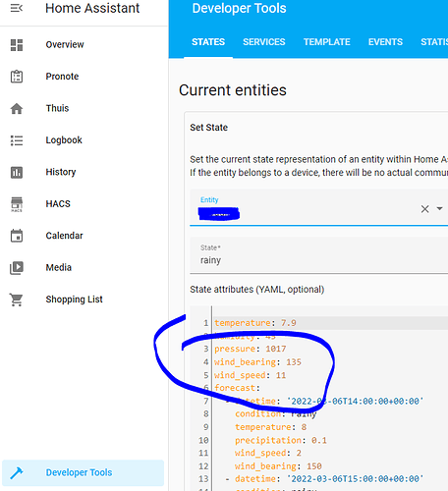Screen dimensions: 448x491
Task: Click the precipitation: 0.1 line
Action: click(281, 440)
